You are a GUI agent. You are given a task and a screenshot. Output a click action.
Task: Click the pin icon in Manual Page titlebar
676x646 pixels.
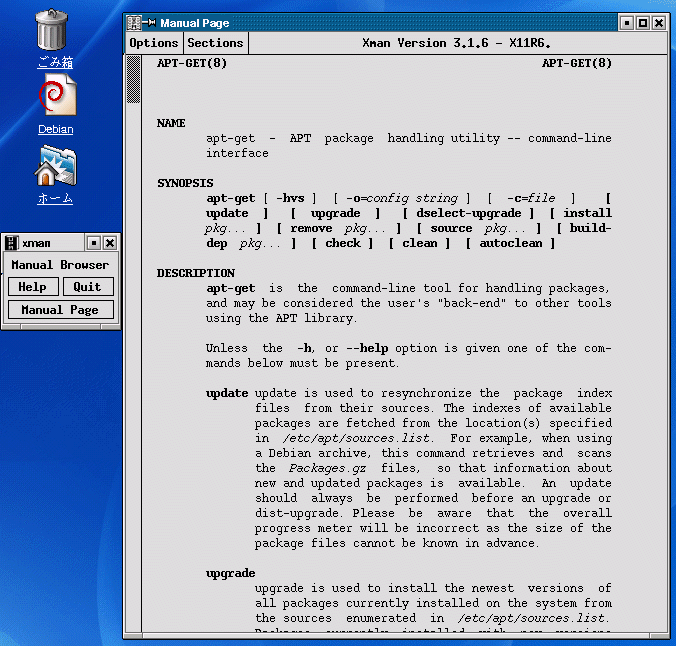[x=149, y=22]
